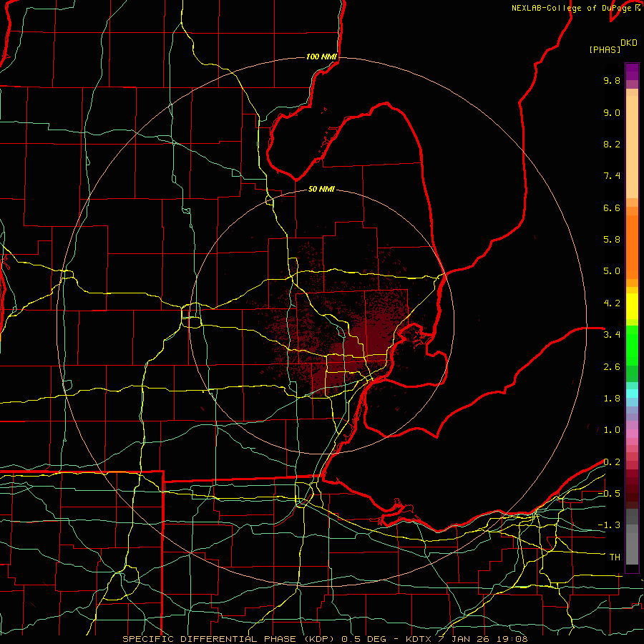Click the TH threshold label on scale

tap(615, 557)
